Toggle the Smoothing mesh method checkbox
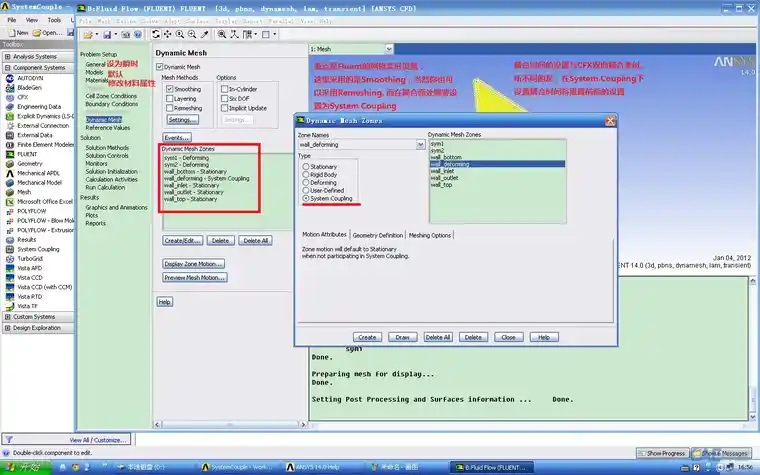Screen dimensions: 760x475 [170, 89]
